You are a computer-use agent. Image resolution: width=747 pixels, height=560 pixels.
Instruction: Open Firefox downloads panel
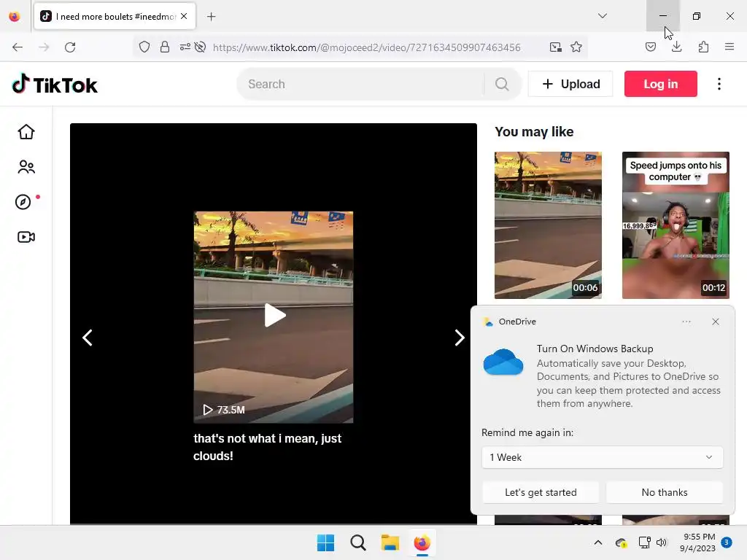point(676,47)
